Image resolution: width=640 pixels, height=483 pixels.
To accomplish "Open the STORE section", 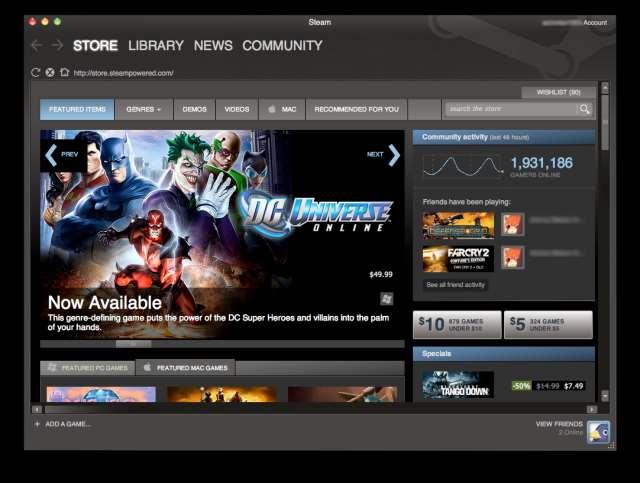I will [x=96, y=45].
